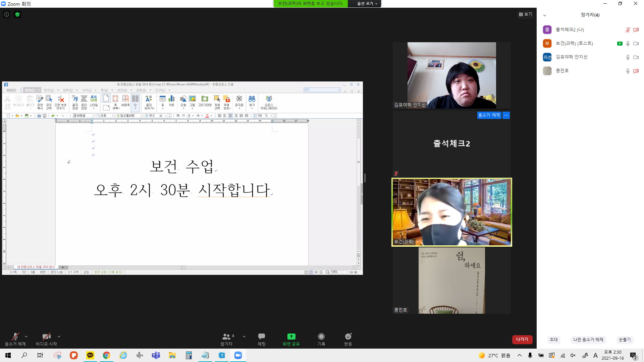Expand video options next to 비디오 시작
The height and width of the screenshot is (362, 644).
(x=59, y=337)
